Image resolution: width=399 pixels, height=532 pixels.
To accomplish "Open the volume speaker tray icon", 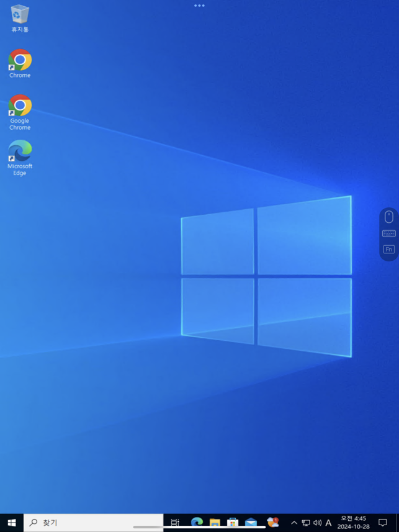I will 317,523.
